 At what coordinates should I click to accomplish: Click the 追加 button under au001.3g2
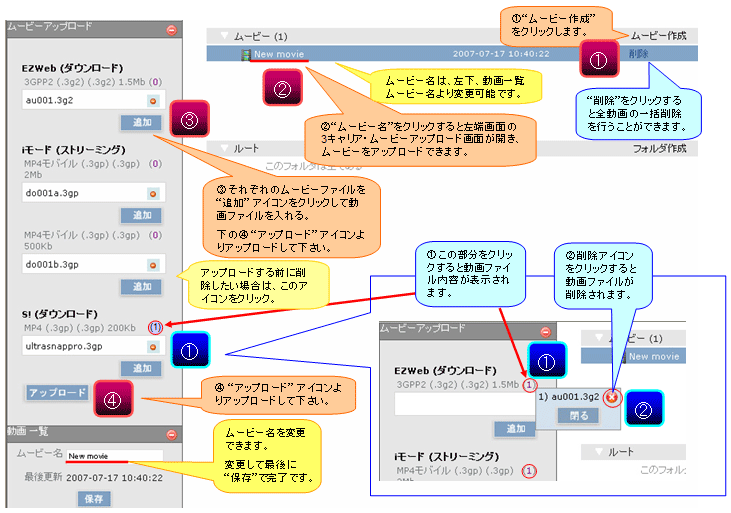(x=141, y=122)
